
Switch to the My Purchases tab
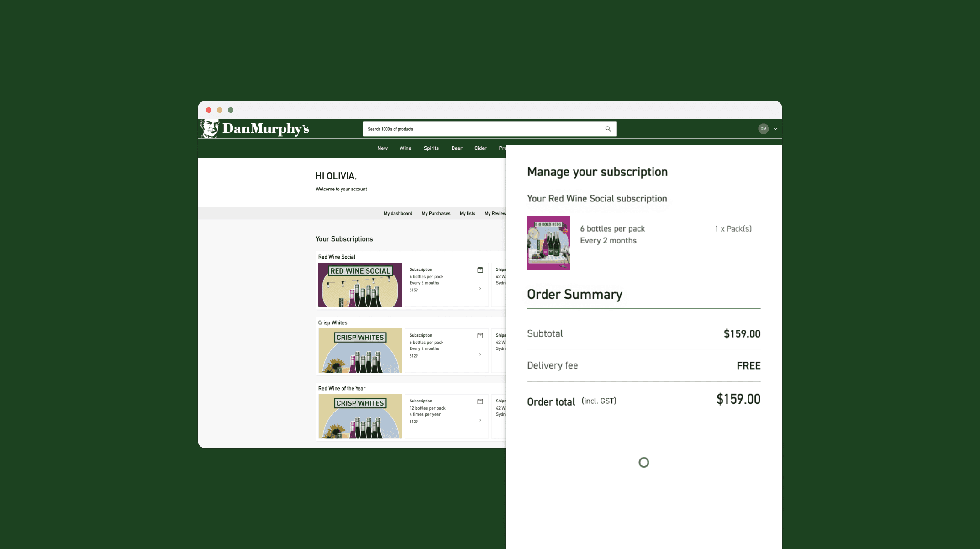[x=436, y=213]
